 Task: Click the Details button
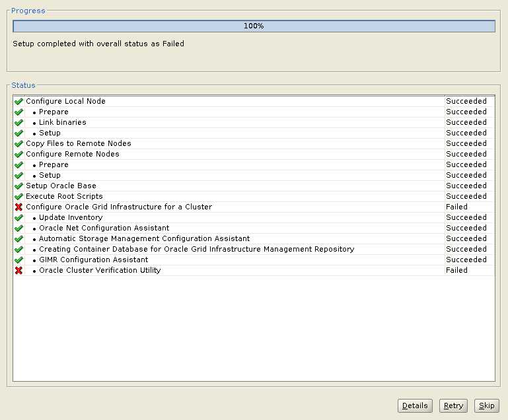coord(415,405)
